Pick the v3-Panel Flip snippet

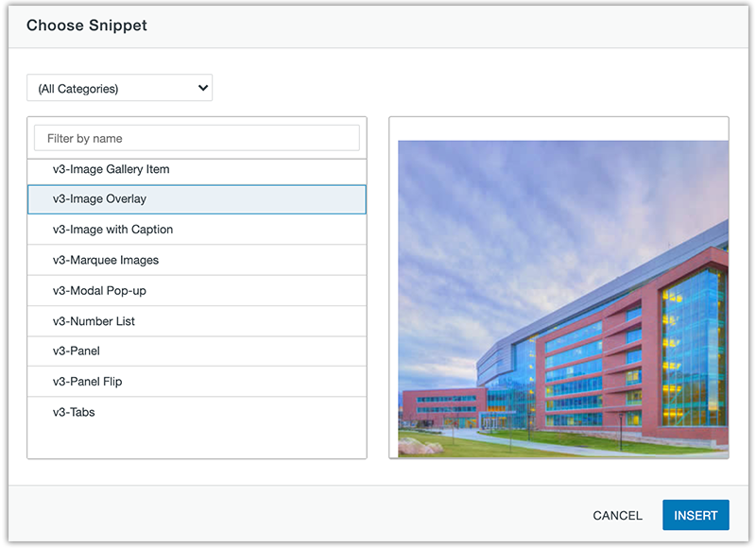(x=197, y=382)
